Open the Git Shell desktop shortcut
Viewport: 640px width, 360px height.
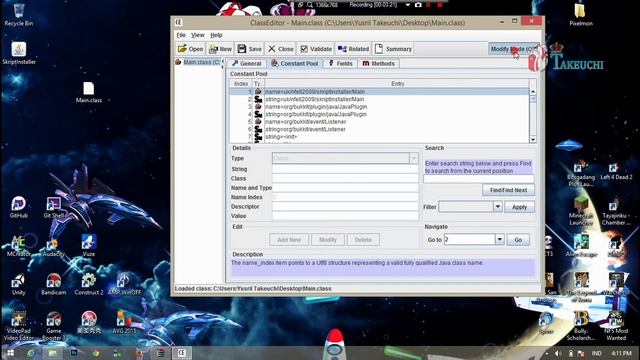pos(53,207)
